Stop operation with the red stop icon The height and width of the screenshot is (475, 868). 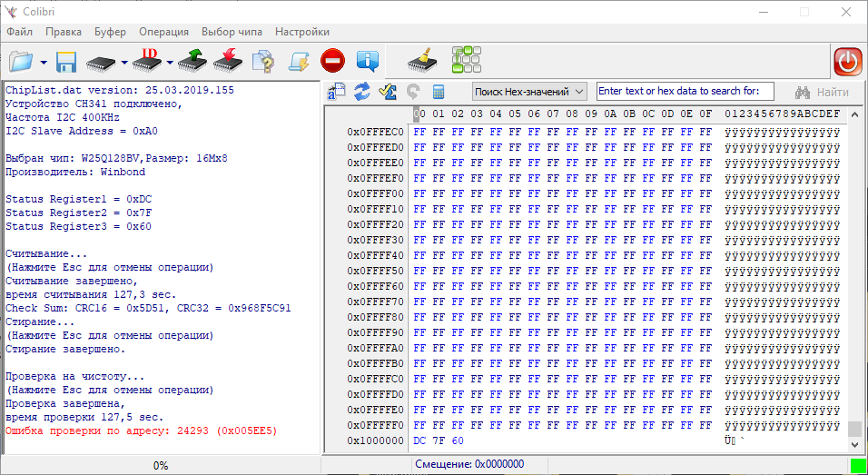(x=332, y=62)
